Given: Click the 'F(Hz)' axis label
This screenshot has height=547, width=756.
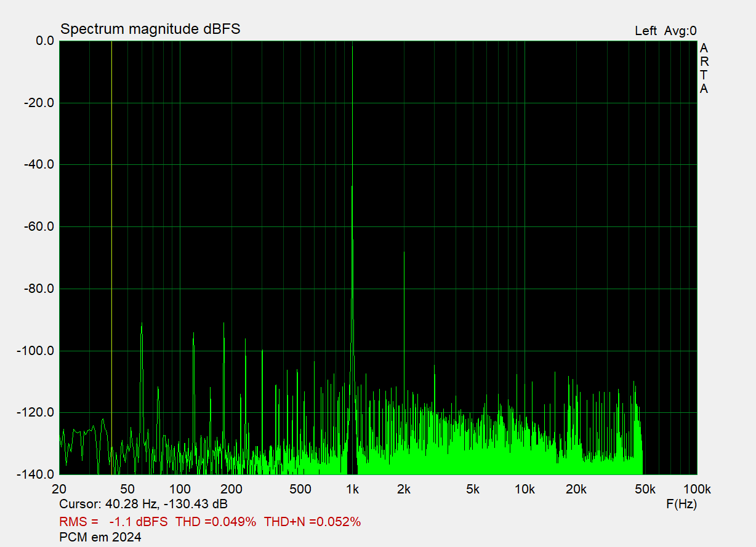Looking at the screenshot, I should [682, 505].
